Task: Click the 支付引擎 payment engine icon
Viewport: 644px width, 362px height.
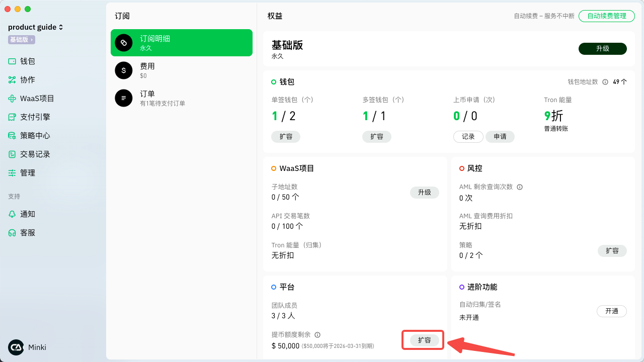Action: [x=12, y=117]
